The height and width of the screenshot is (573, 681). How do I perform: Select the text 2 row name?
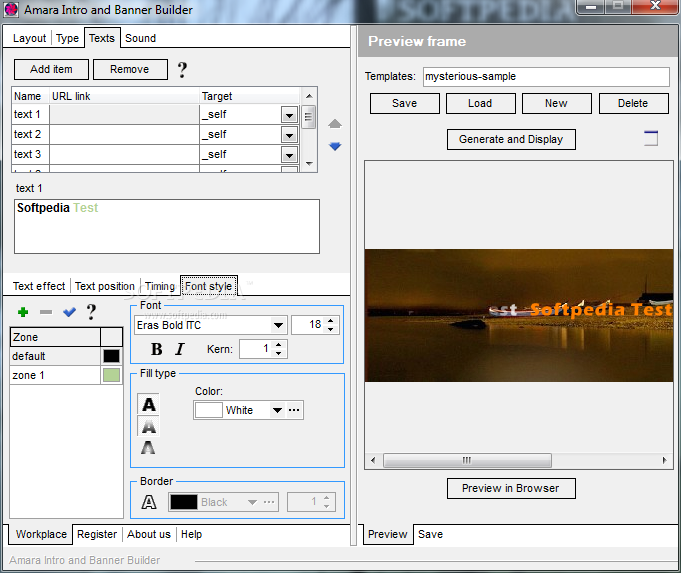pos(27,135)
